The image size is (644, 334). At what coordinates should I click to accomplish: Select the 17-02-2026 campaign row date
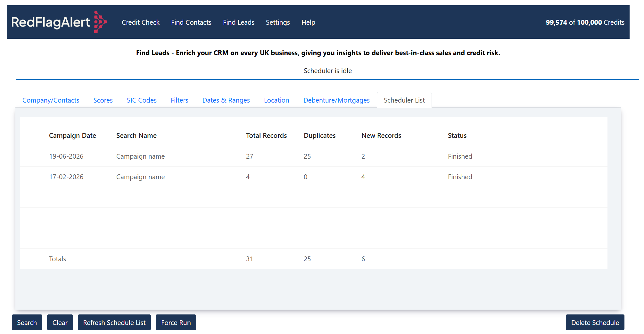[x=66, y=177]
